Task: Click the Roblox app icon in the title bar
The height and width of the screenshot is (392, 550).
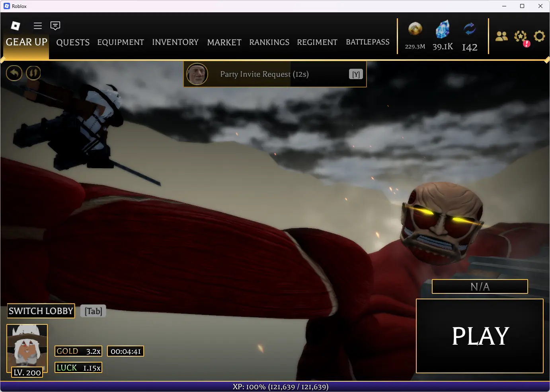Action: click(6, 6)
